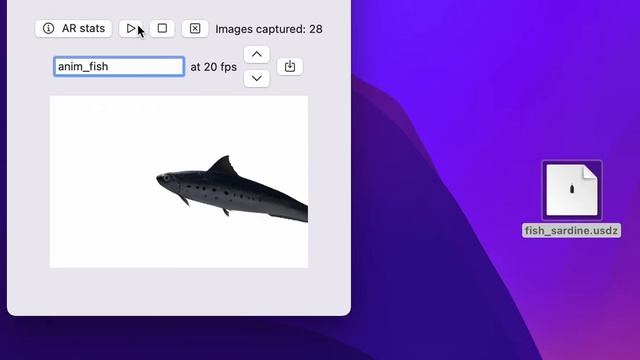
Task: Open the AR stats info button
Action: pos(73,29)
